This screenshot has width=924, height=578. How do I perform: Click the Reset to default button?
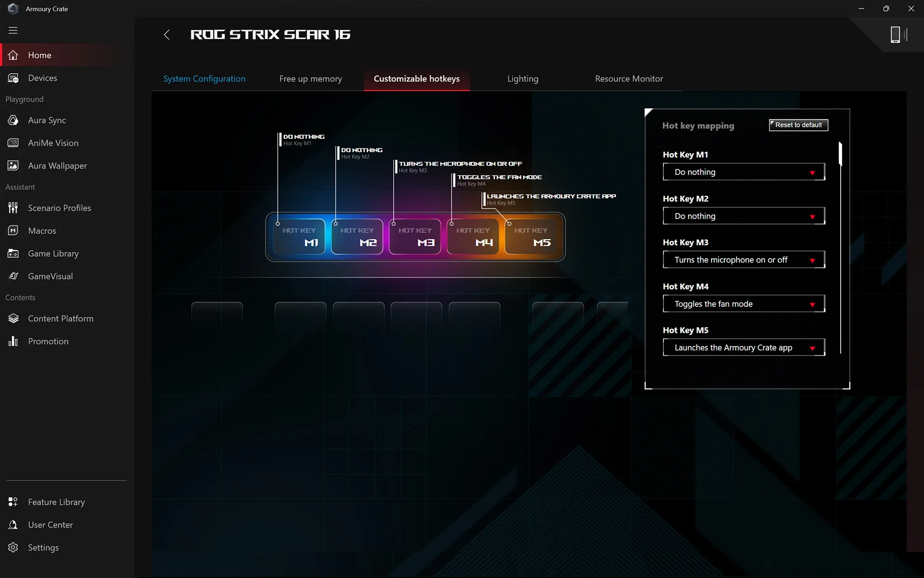(x=798, y=125)
